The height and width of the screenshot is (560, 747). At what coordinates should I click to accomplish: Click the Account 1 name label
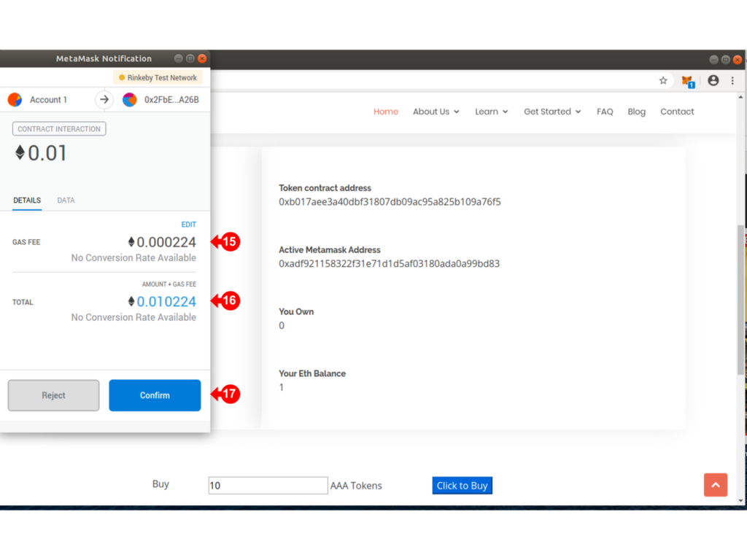pos(48,99)
